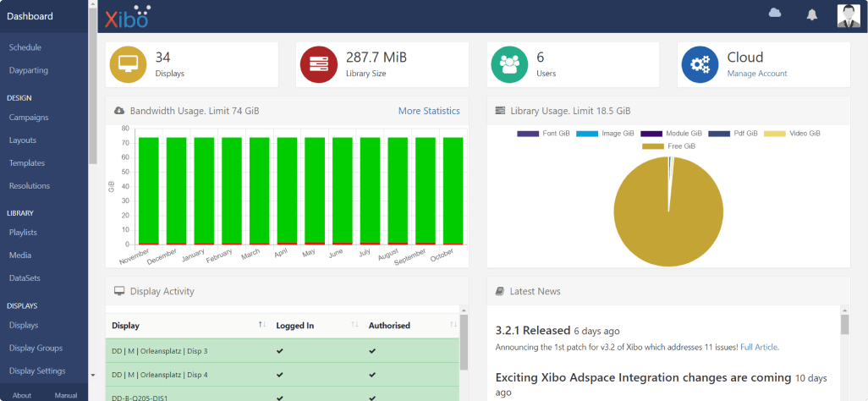
Task: Sort table by Logged In column
Action: click(354, 325)
